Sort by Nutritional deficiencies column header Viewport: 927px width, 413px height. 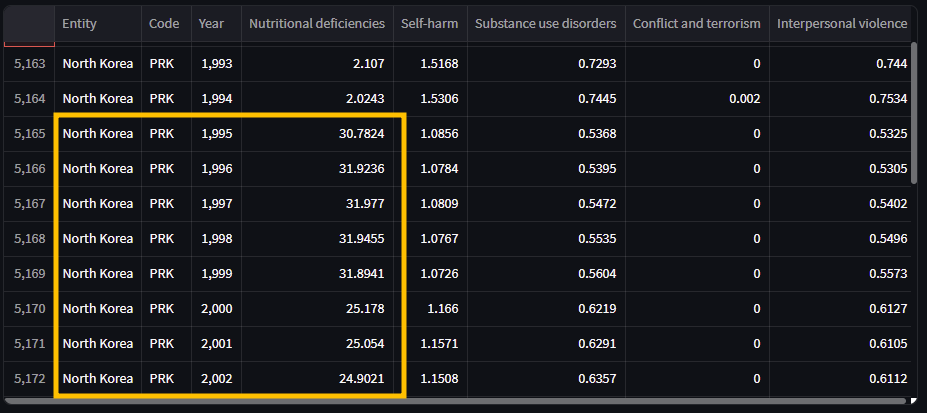pyautogui.click(x=317, y=24)
